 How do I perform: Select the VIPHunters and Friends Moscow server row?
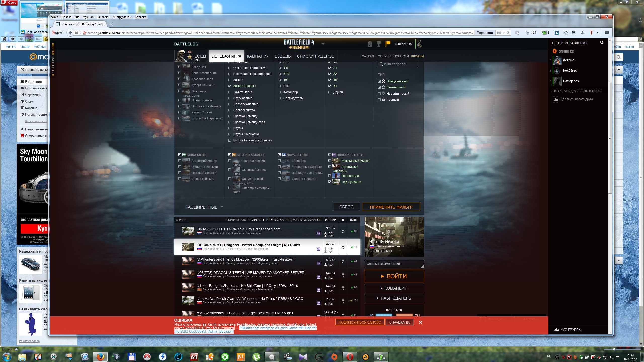(267, 261)
